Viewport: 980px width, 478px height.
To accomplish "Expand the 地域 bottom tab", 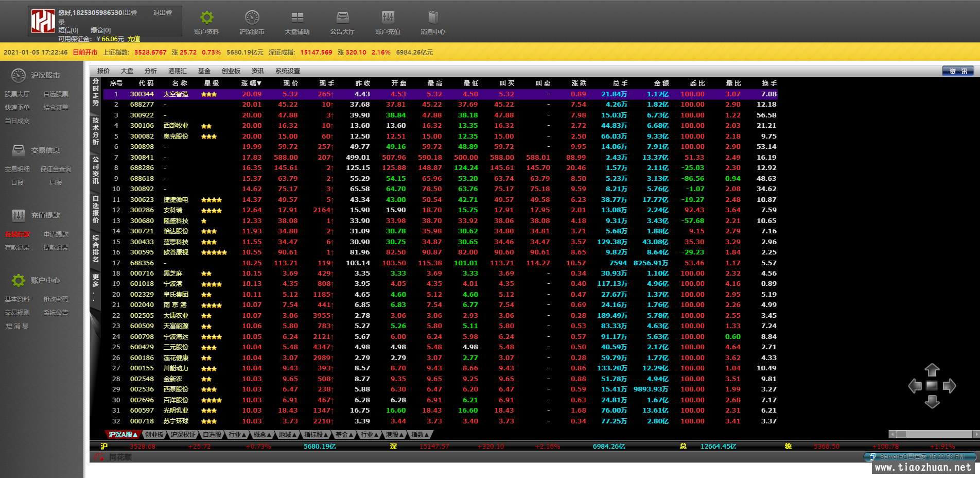I will (288, 435).
